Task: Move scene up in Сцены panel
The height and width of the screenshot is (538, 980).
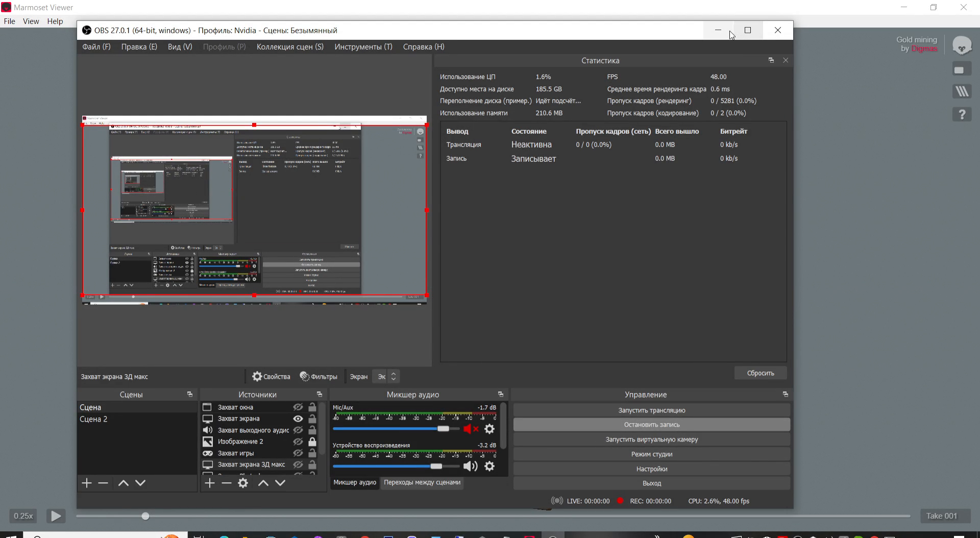Action: coord(123,483)
